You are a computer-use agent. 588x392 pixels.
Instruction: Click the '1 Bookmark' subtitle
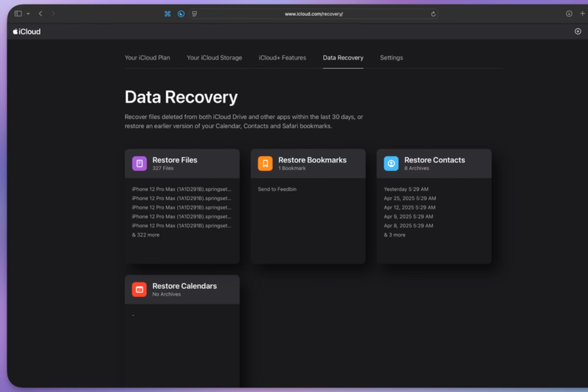[x=292, y=168]
